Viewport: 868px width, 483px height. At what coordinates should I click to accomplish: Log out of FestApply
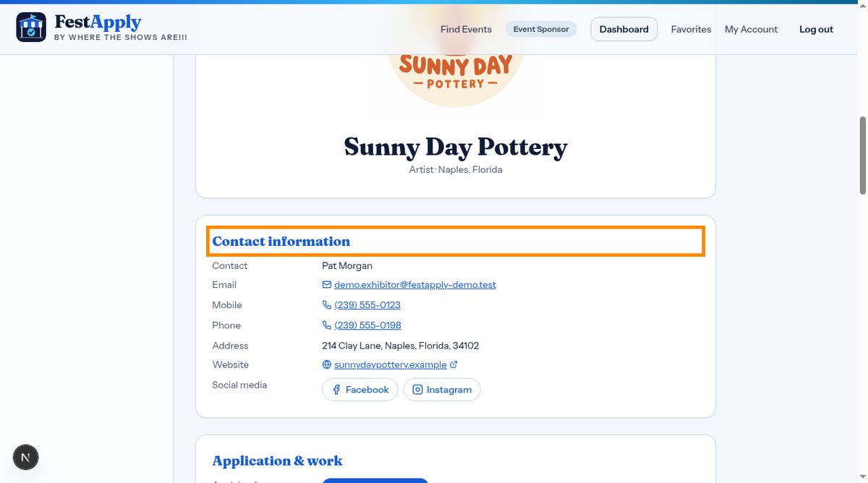[x=816, y=30]
